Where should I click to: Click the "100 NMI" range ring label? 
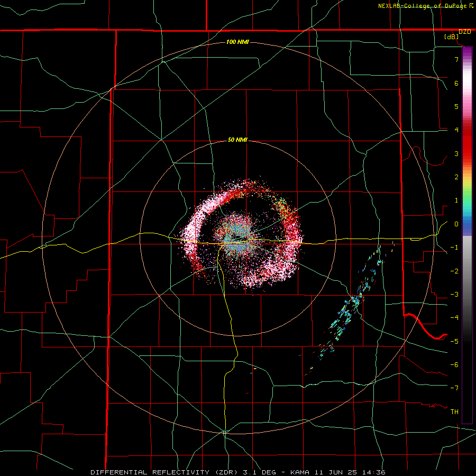tap(237, 42)
